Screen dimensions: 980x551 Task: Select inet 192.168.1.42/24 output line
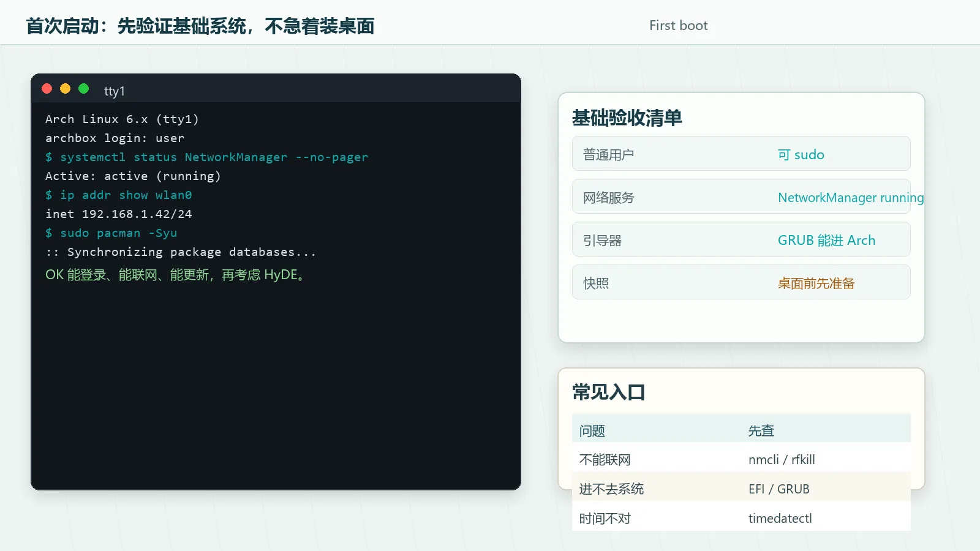click(118, 214)
